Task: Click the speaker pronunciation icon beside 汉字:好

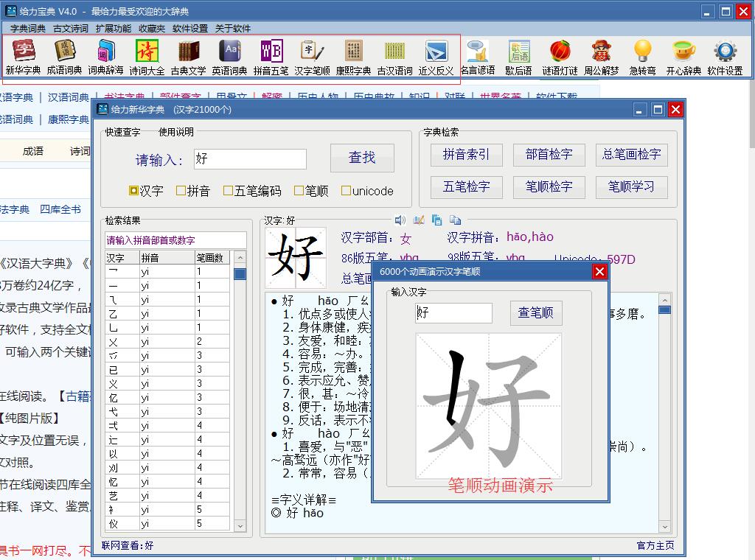Action: [400, 220]
